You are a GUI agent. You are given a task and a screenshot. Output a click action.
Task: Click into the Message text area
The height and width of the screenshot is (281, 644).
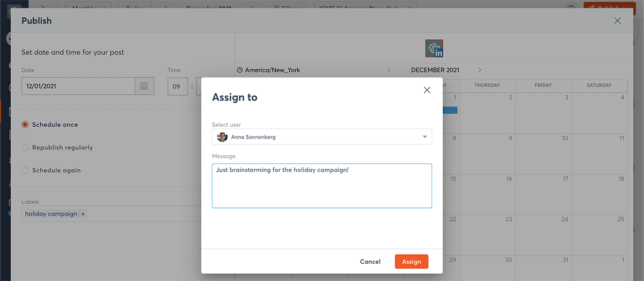pos(322,188)
